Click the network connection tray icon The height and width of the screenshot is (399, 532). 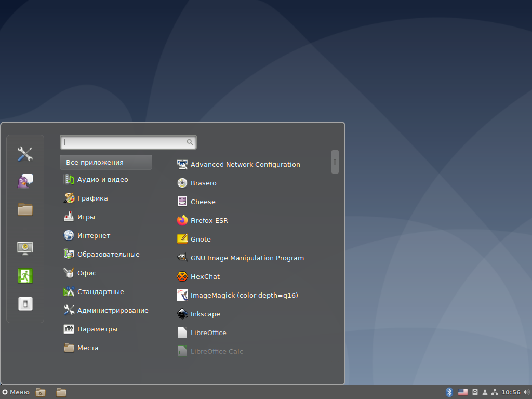(x=495, y=392)
